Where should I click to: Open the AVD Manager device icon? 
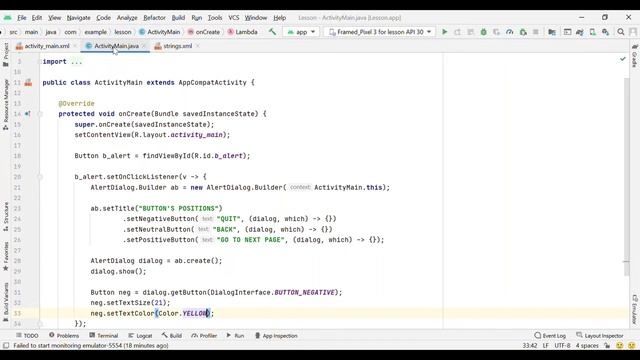click(x=593, y=32)
